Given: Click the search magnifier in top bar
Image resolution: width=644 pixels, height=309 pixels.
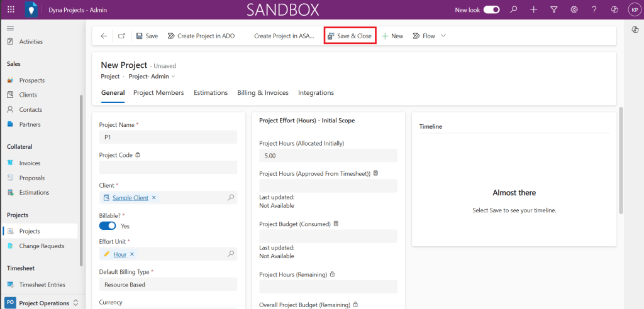Looking at the screenshot, I should [x=514, y=10].
